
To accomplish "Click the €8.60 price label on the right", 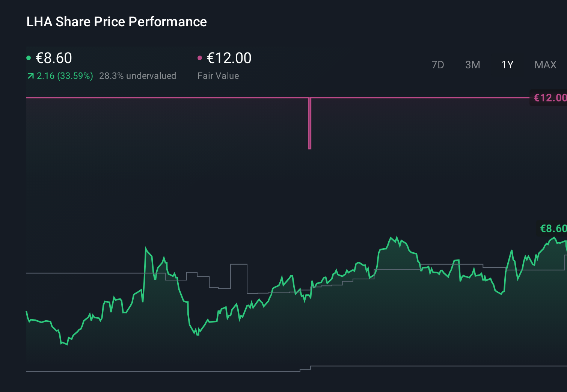I will tap(552, 228).
